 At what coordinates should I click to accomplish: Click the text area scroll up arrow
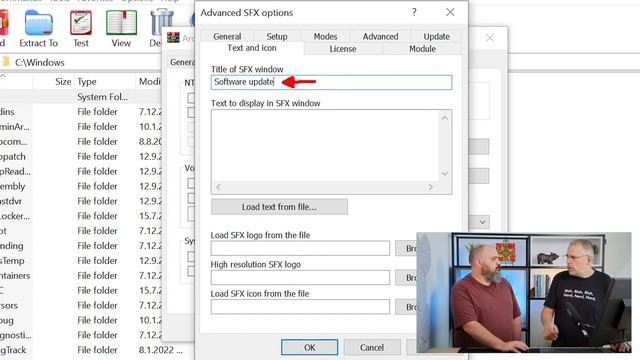coord(445,118)
